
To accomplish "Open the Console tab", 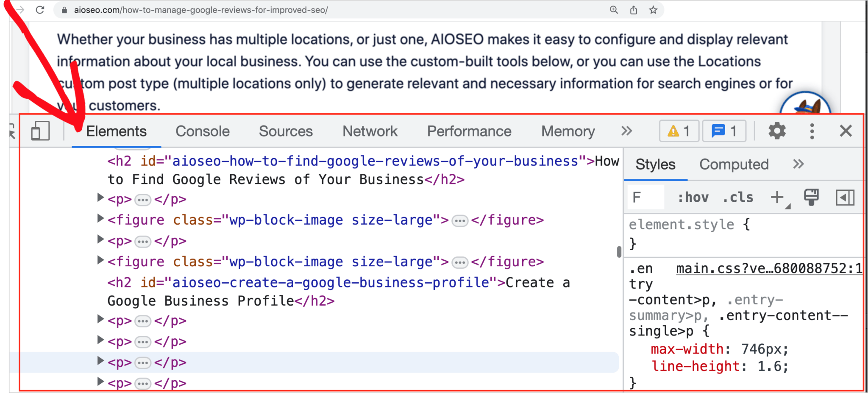I will coord(203,131).
